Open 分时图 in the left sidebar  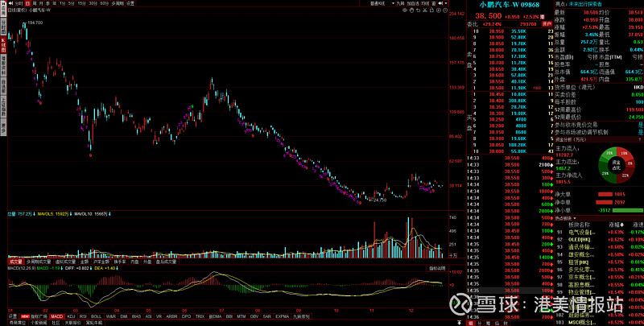(4, 26)
